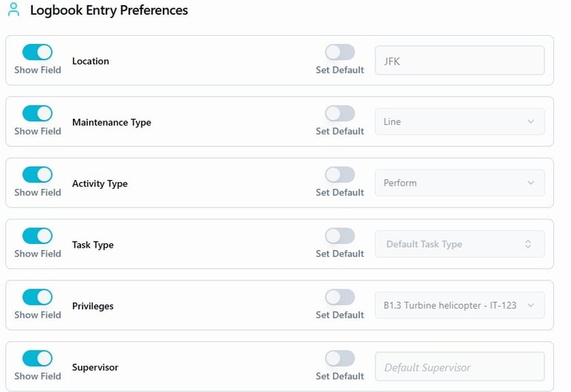The width and height of the screenshot is (571, 392).
Task: Click the Location default input with JFK
Action: pyautogui.click(x=459, y=60)
